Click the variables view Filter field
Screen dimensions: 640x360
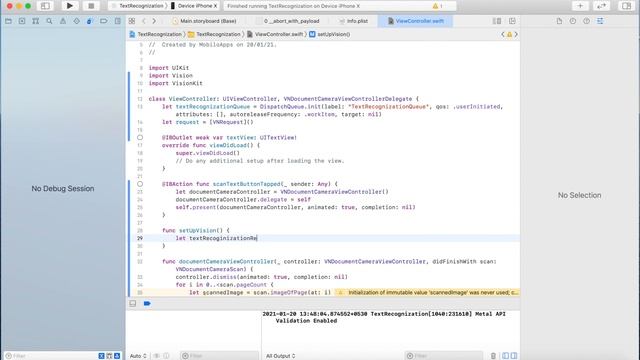220,356
